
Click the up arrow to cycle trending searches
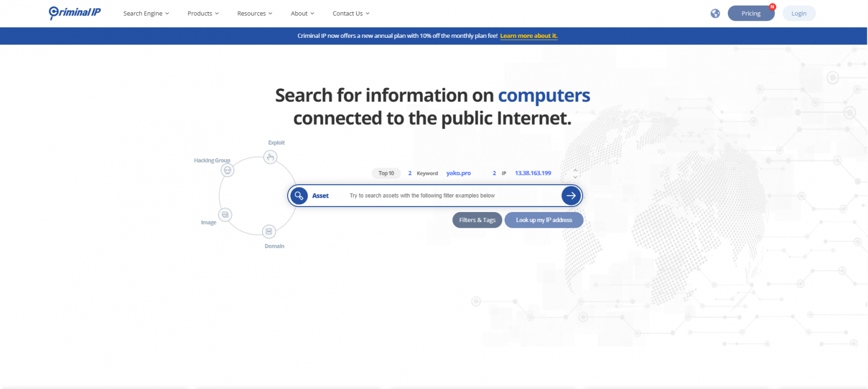point(576,170)
